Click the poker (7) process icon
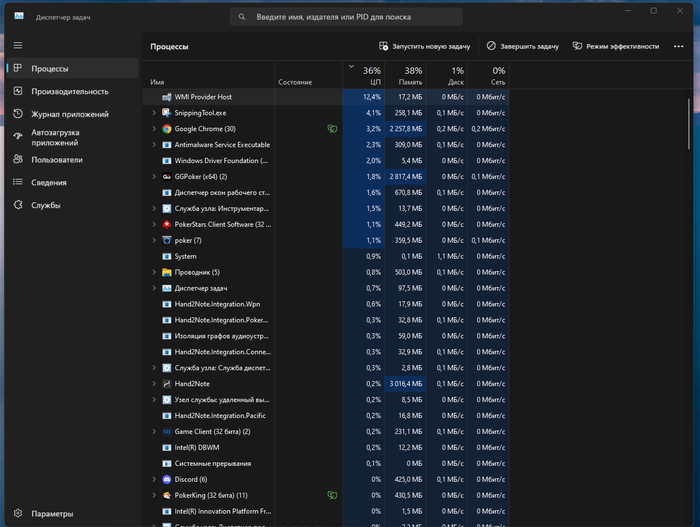 [167, 240]
